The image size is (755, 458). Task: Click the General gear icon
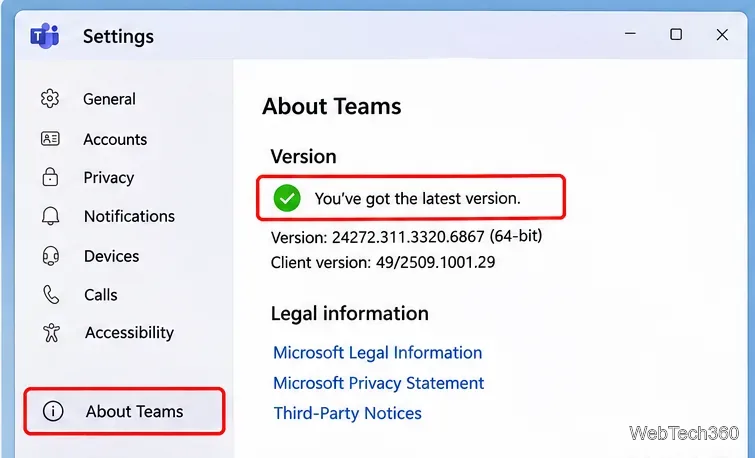pyautogui.click(x=50, y=99)
